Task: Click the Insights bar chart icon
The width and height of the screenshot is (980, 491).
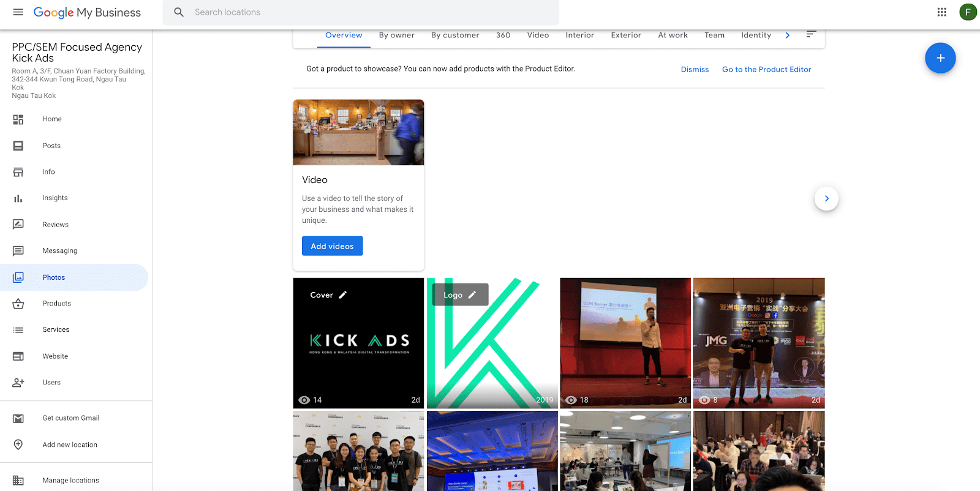Action: pyautogui.click(x=18, y=198)
